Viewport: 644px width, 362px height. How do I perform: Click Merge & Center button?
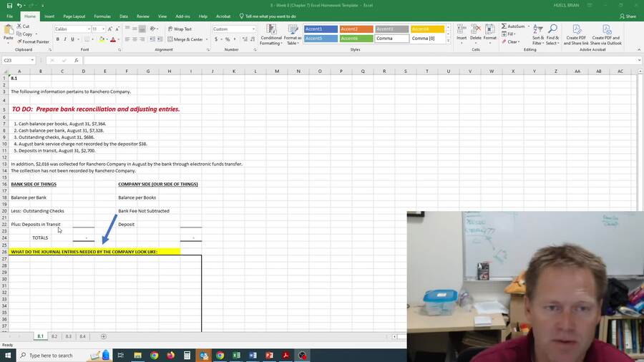pos(185,39)
